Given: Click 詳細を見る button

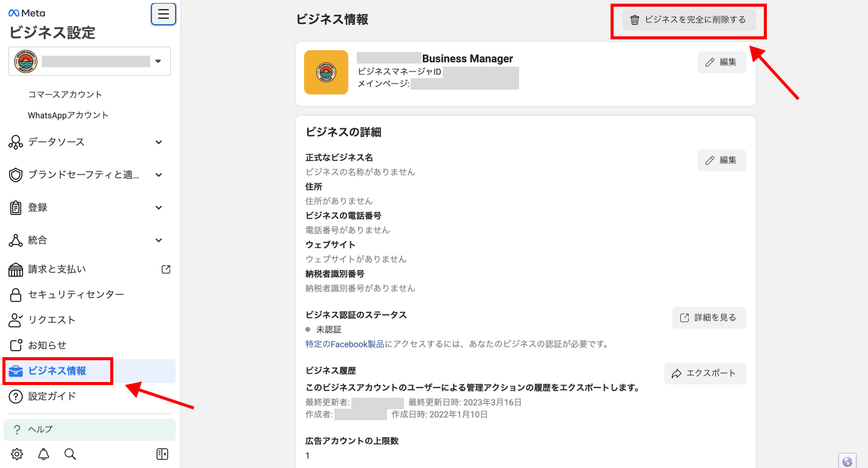Looking at the screenshot, I should click(x=709, y=318).
